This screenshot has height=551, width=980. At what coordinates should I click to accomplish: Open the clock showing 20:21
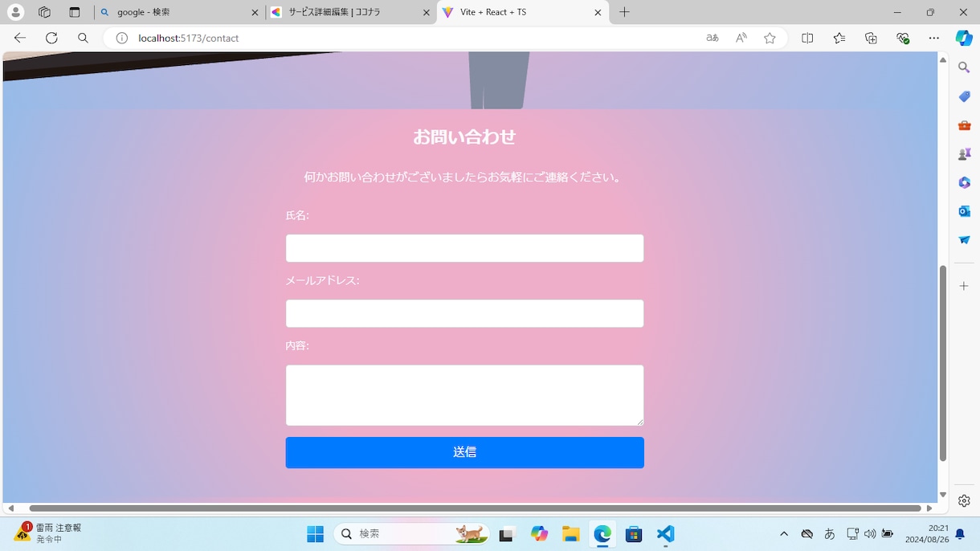(927, 534)
